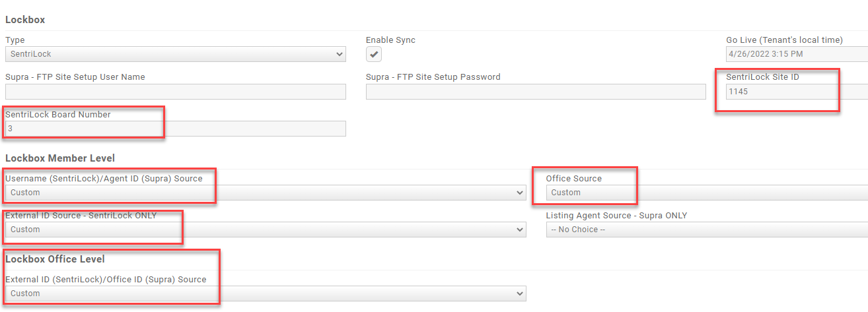Click the Supra FTP Site Setup User Name field
Screen dimensions: 868x312
[175, 92]
